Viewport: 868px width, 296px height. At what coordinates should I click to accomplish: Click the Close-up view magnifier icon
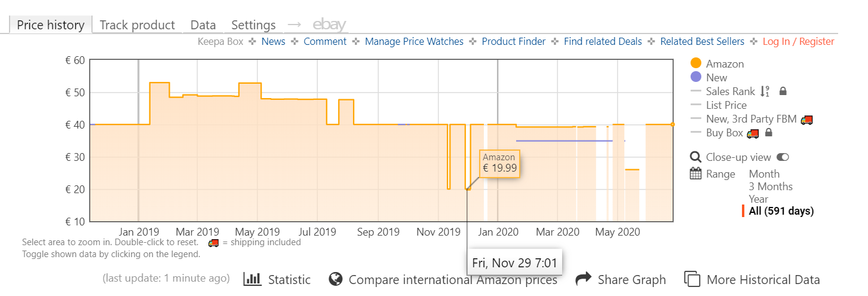(695, 157)
